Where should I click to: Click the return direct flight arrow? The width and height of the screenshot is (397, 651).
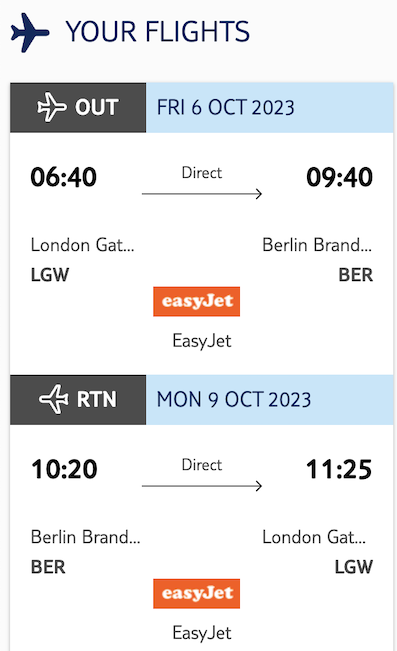(202, 486)
